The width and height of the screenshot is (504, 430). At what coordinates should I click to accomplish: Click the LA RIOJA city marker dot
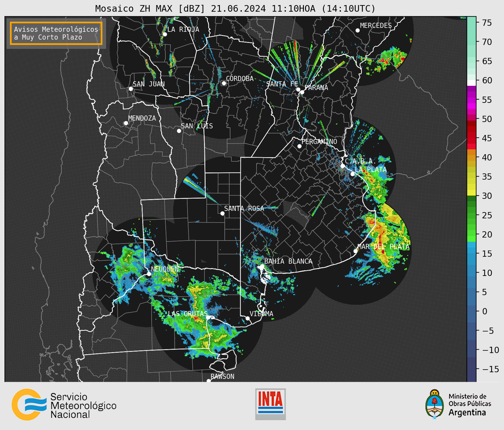point(165,34)
